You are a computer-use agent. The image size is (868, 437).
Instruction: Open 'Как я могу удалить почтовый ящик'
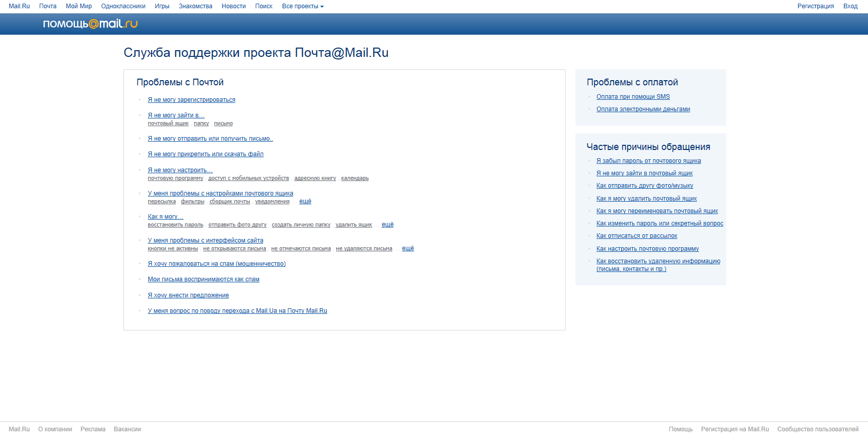click(647, 199)
